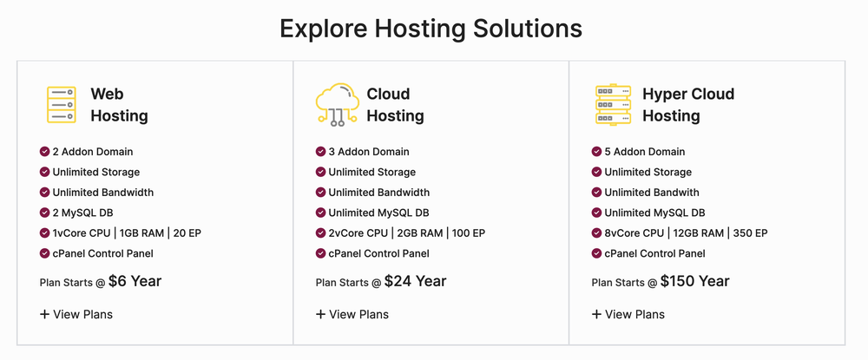This screenshot has width=868, height=360.
Task: Click the Hyper Cloud Hosting card title
Action: coord(688,104)
